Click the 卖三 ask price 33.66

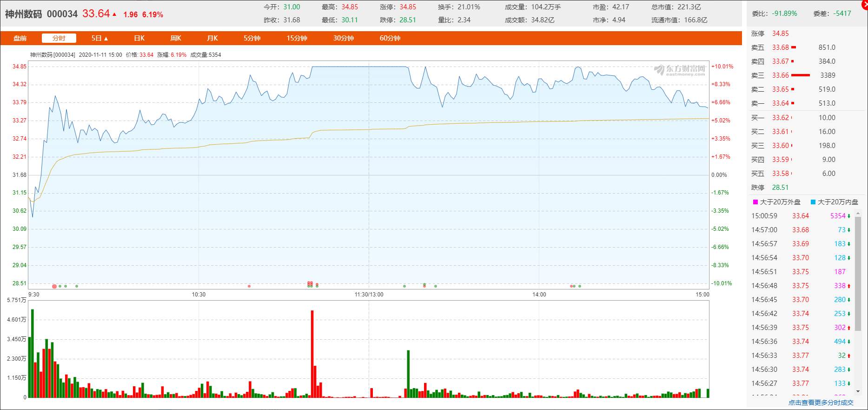(x=781, y=75)
